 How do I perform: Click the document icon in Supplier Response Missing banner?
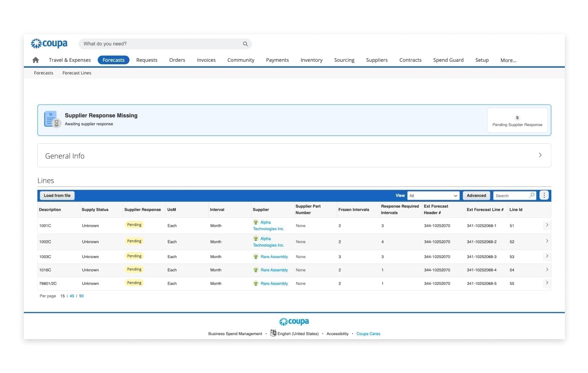coord(51,118)
